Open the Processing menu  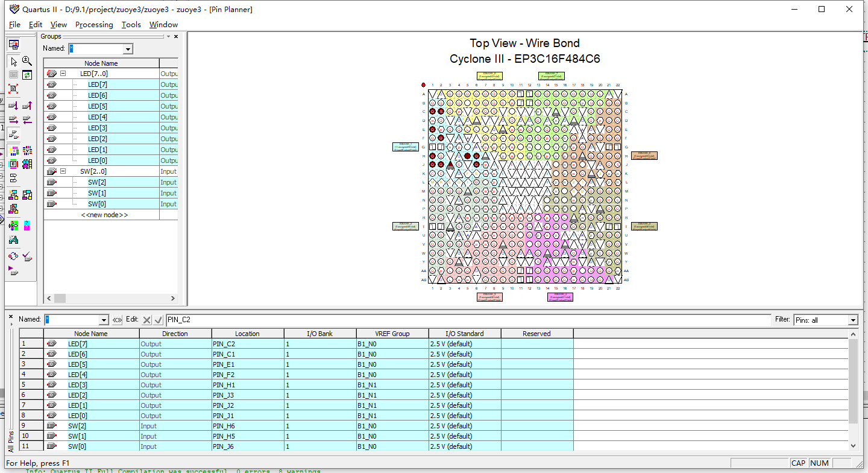94,25
